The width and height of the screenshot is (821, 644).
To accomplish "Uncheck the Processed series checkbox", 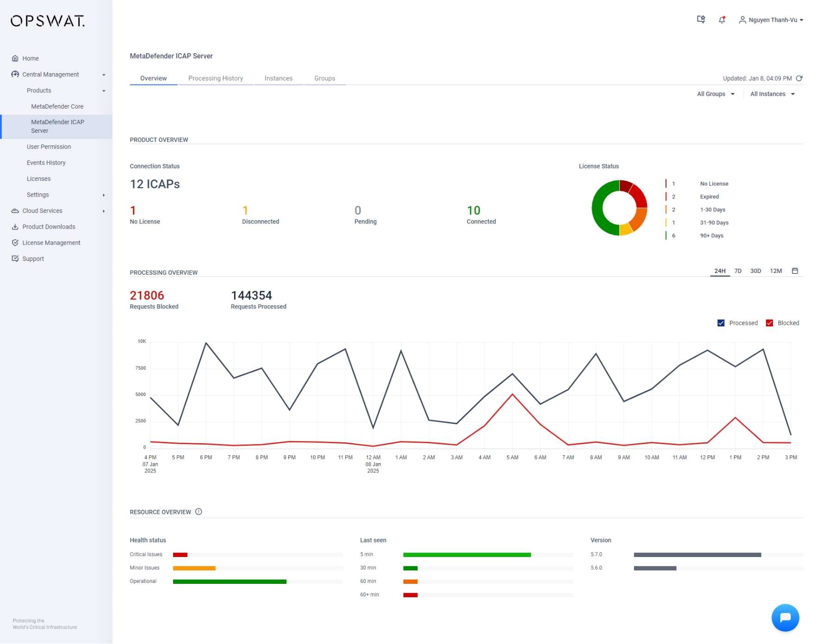I will click(721, 323).
